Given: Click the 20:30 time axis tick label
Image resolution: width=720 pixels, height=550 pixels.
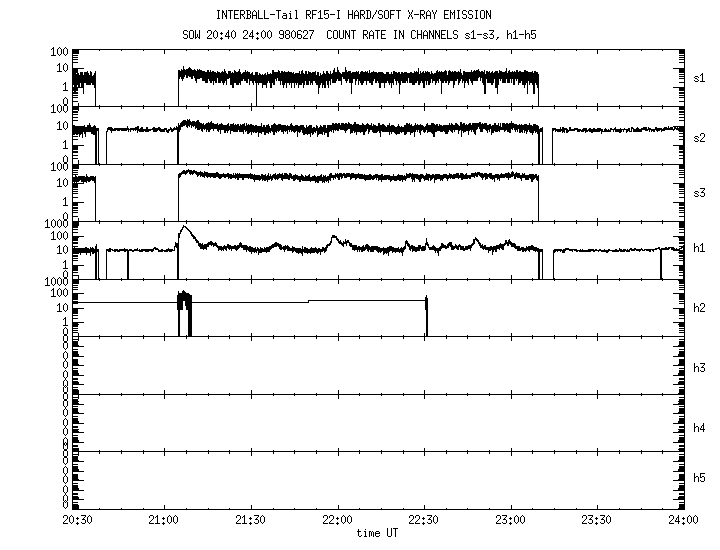Looking at the screenshot, I should point(77,521).
